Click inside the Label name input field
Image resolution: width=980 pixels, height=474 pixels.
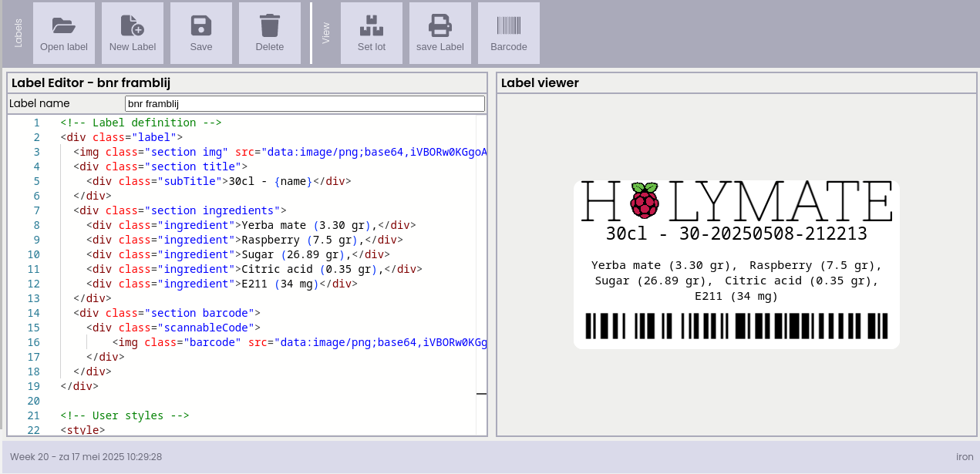click(305, 103)
